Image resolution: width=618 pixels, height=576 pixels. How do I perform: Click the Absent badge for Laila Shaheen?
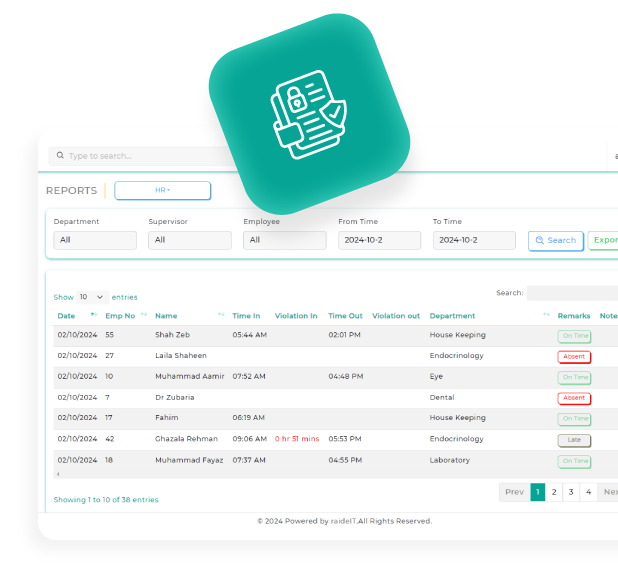[x=574, y=356]
